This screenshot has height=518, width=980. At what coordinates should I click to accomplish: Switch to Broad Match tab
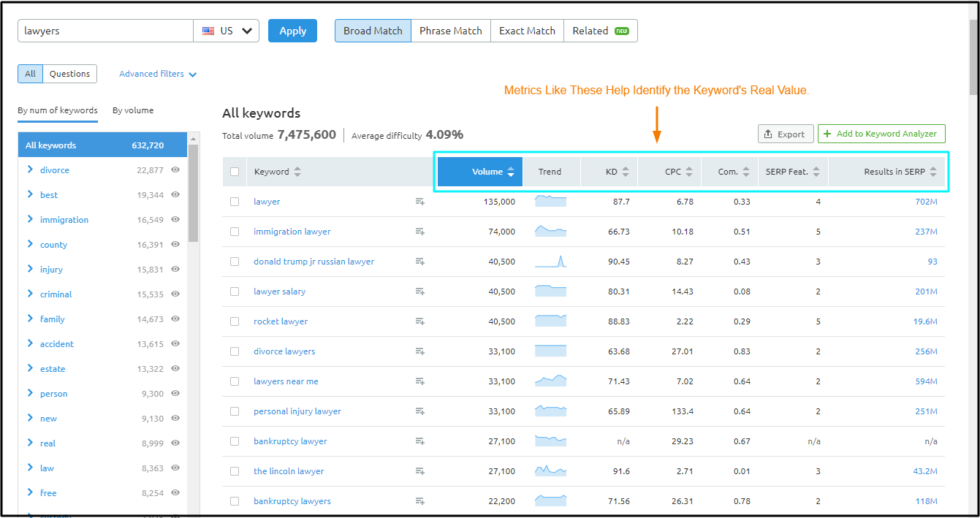coord(373,31)
